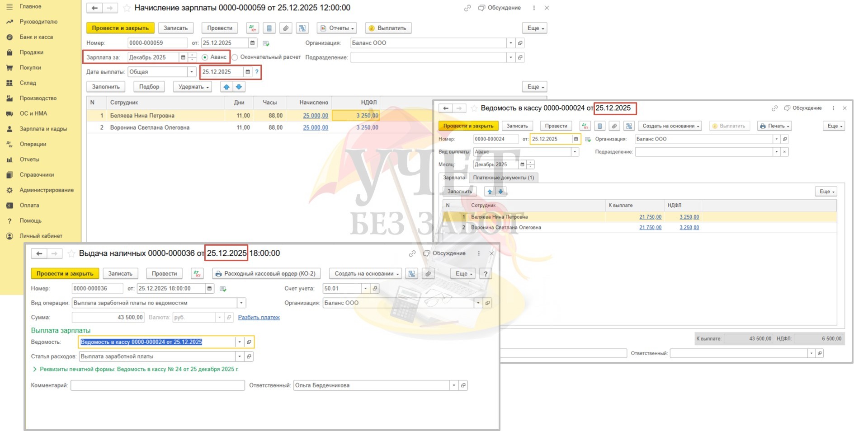This screenshot has height=431, width=868.
Task: Open Зарплата и кадры section in sidebar
Action: pos(43,129)
